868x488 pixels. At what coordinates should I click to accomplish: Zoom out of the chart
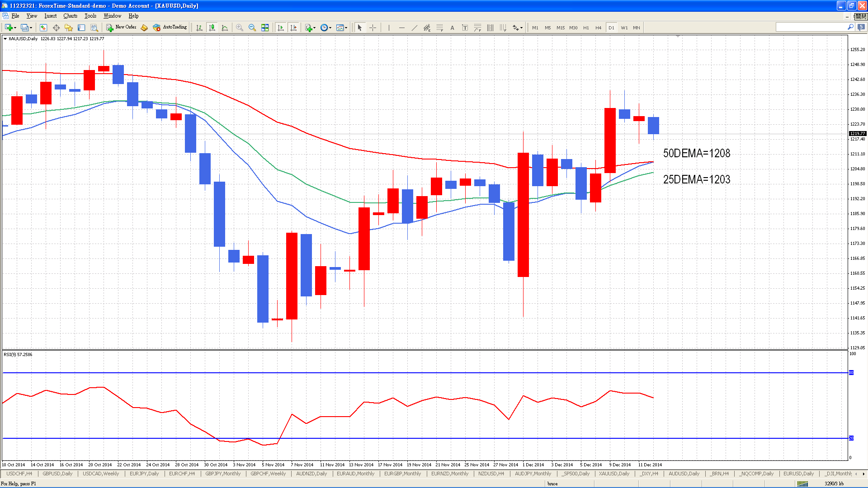[x=252, y=28]
